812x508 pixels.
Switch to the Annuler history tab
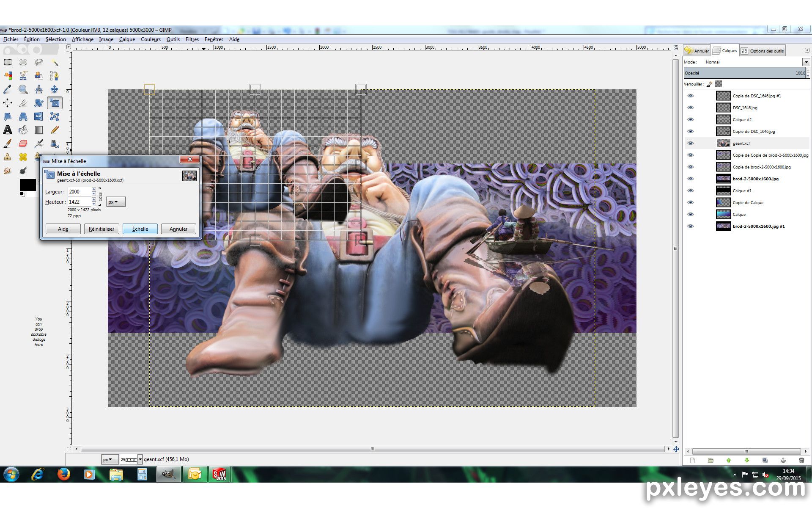tap(697, 50)
